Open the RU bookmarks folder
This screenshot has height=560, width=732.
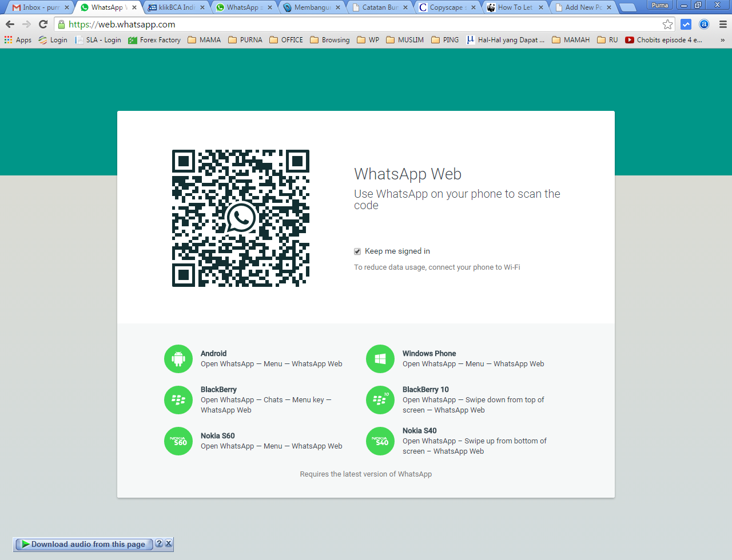tap(607, 40)
